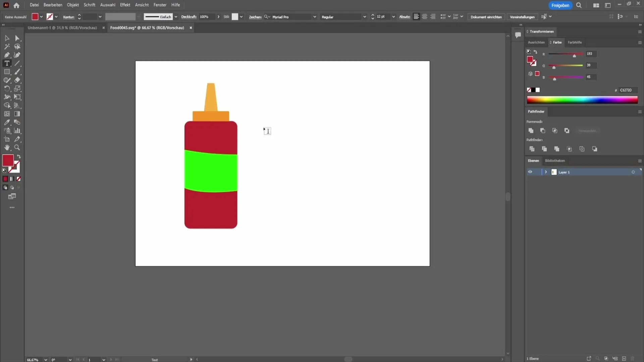
Task: Click the color spectrum bar
Action: [x=582, y=100]
